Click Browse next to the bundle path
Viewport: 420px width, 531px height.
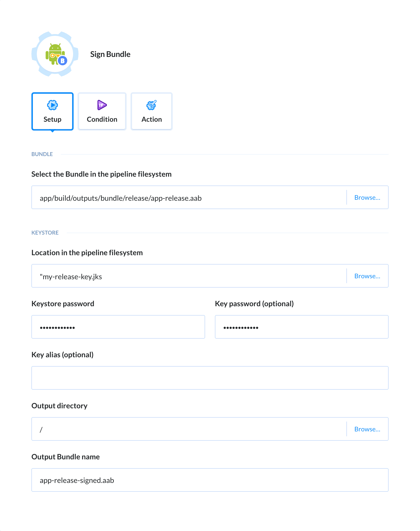pyautogui.click(x=367, y=198)
